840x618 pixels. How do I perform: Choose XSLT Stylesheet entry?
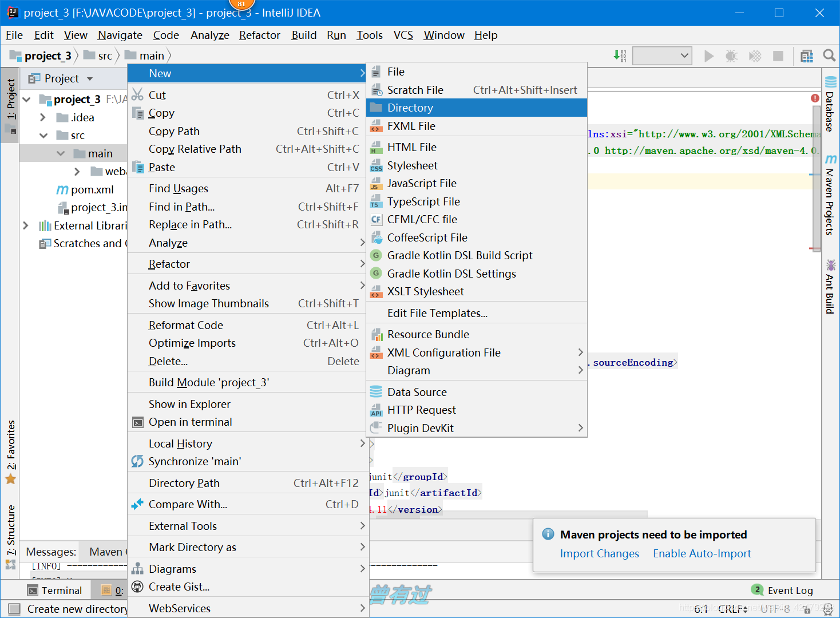[477, 291]
